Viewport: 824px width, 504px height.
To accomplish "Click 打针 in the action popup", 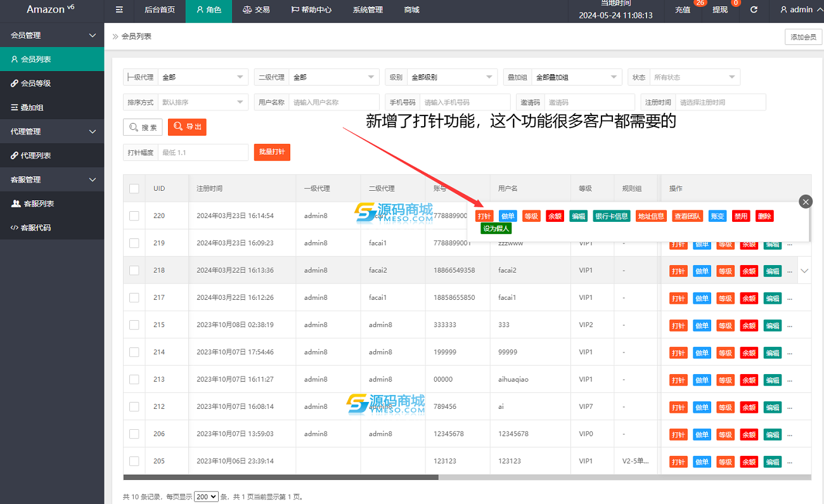I will coord(484,216).
